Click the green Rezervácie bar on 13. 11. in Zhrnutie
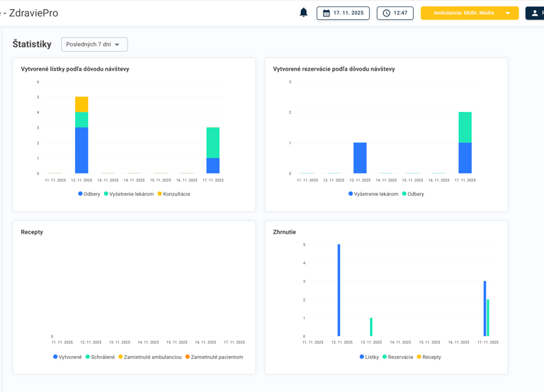544x392 pixels. click(x=371, y=327)
